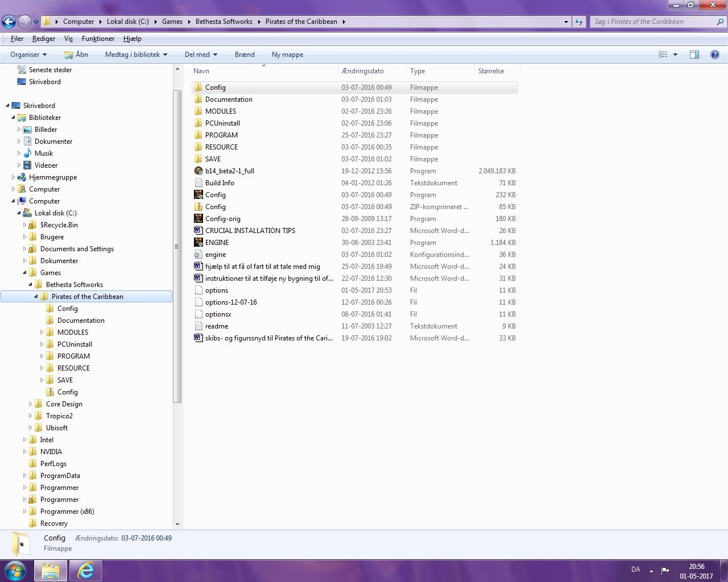Sort by the Størrelse column header

(498, 71)
